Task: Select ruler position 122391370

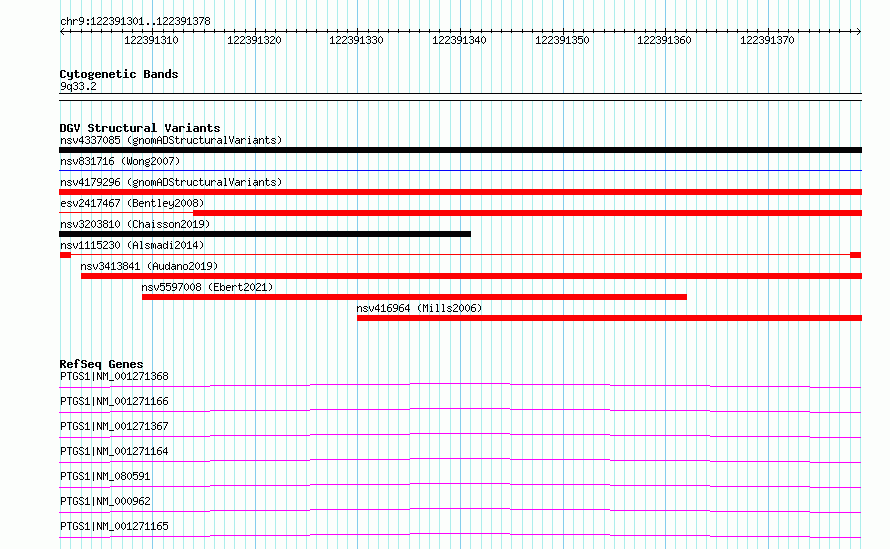Action: pos(767,40)
